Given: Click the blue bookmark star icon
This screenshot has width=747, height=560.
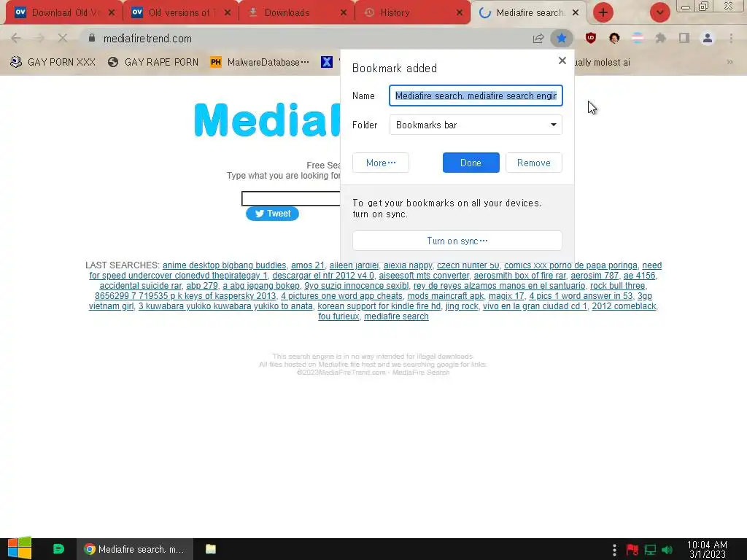Looking at the screenshot, I should coord(562,38).
